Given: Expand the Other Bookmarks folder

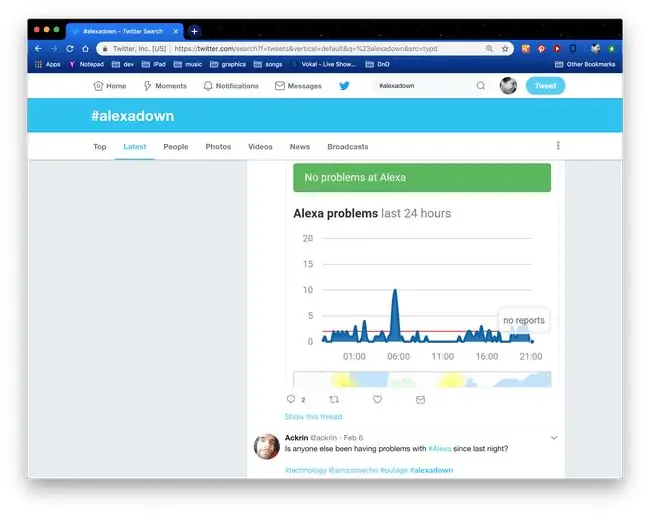Looking at the screenshot, I should (x=585, y=64).
